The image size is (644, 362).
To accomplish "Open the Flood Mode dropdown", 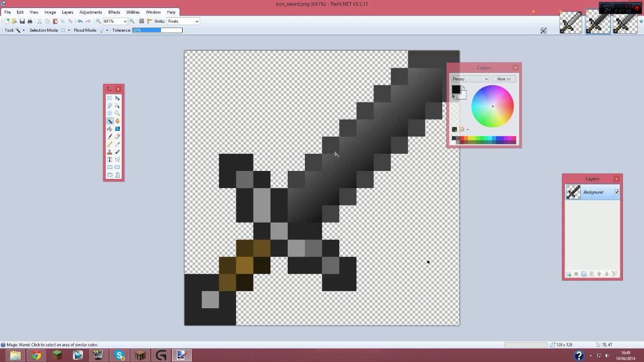I will click(x=107, y=30).
